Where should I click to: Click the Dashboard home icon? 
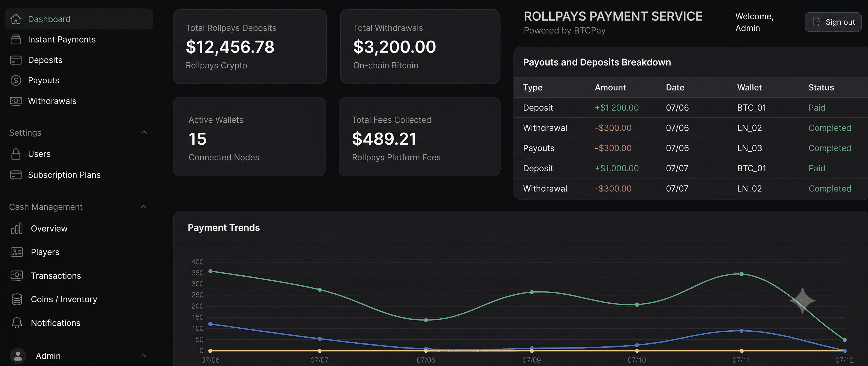16,19
